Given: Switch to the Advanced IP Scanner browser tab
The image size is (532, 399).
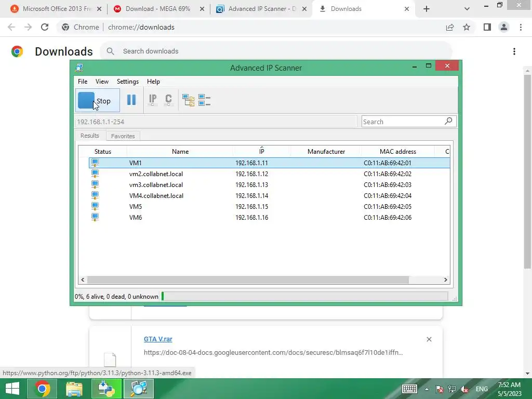Looking at the screenshot, I should point(261,9).
